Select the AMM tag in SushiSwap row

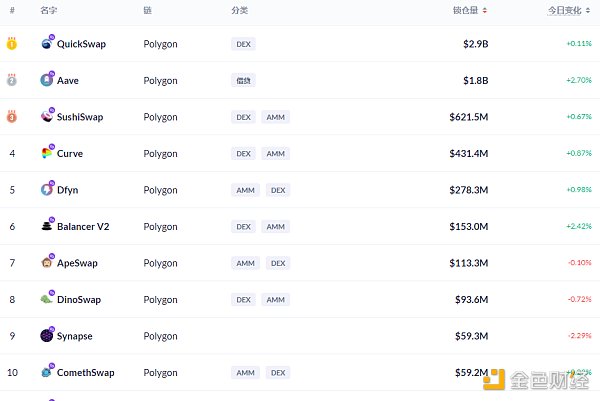coord(275,117)
